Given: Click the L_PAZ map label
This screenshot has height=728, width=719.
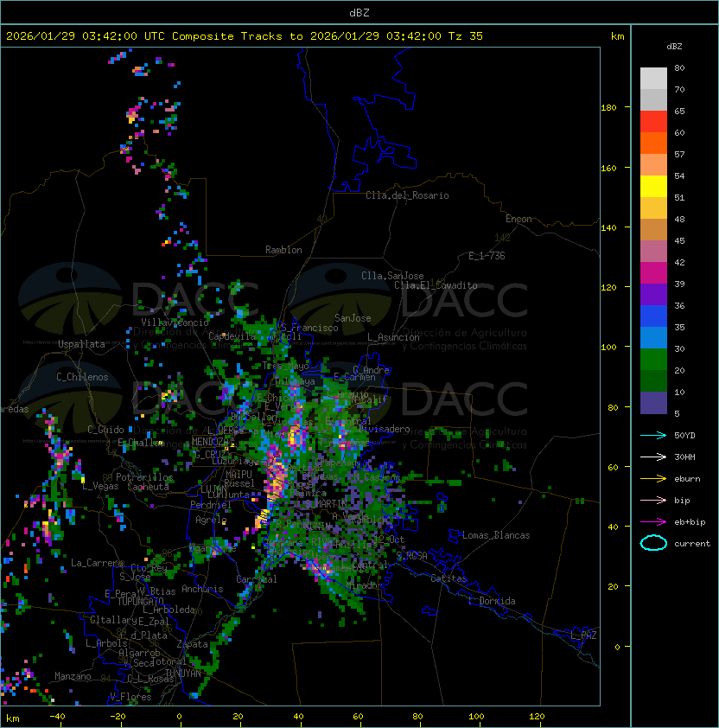Looking at the screenshot, I should pyautogui.click(x=583, y=635).
